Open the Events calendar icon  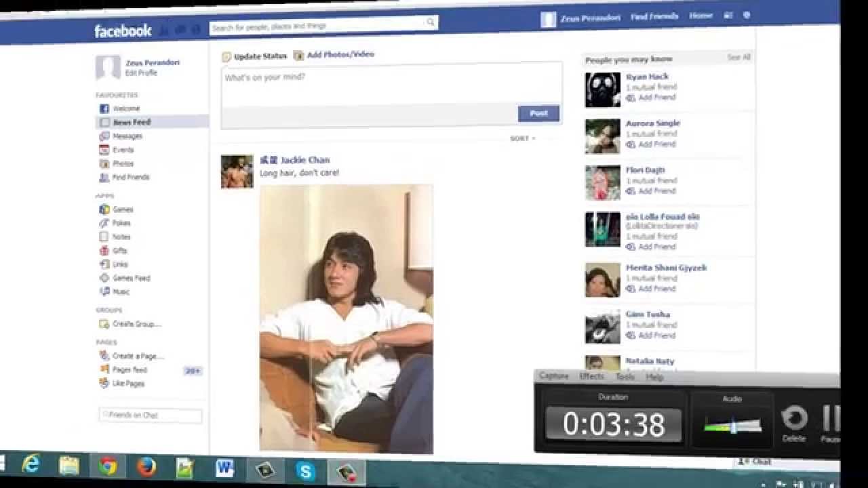click(x=104, y=150)
